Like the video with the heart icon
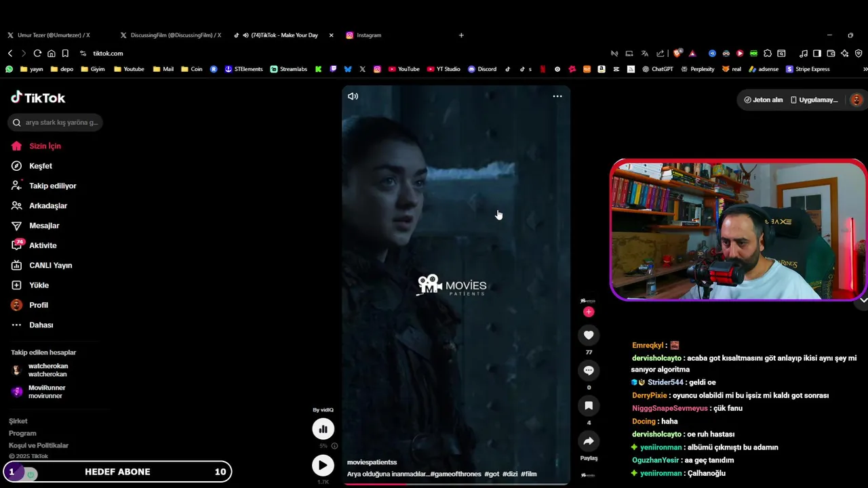The image size is (868, 488). click(589, 335)
